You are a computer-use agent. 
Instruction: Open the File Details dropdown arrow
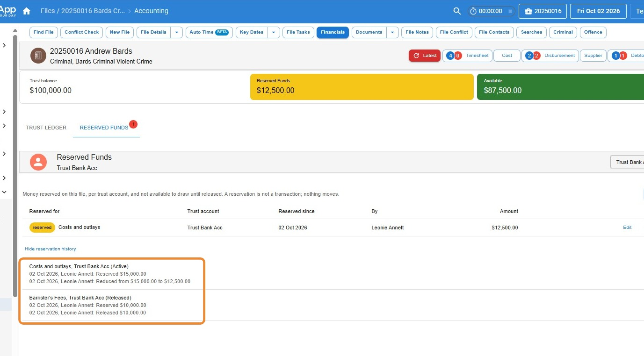tap(176, 32)
